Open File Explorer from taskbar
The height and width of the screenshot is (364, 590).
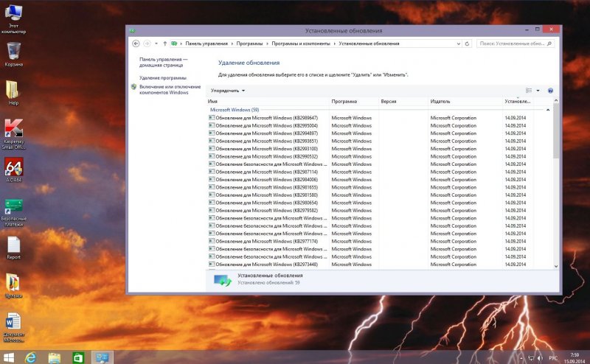54,357
